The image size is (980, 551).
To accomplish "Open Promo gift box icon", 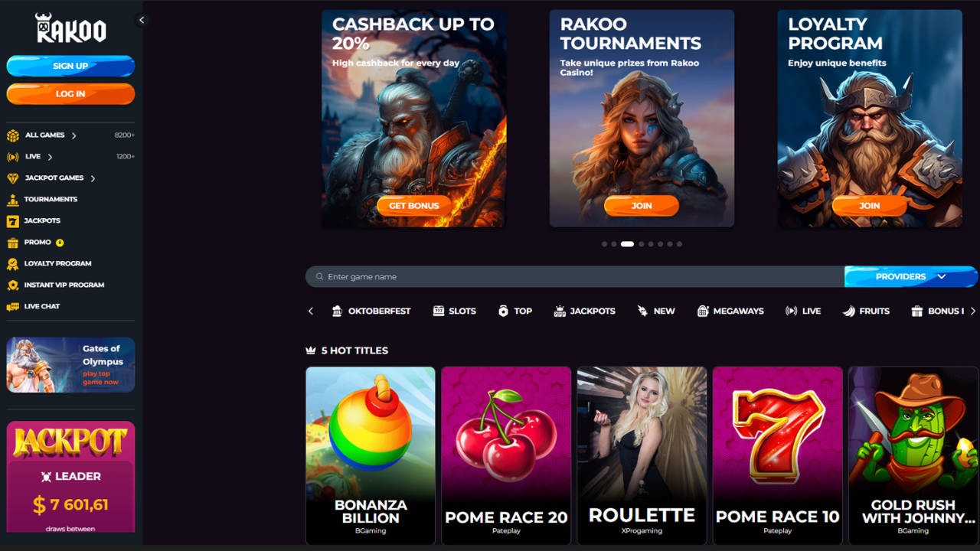I will pos(12,243).
